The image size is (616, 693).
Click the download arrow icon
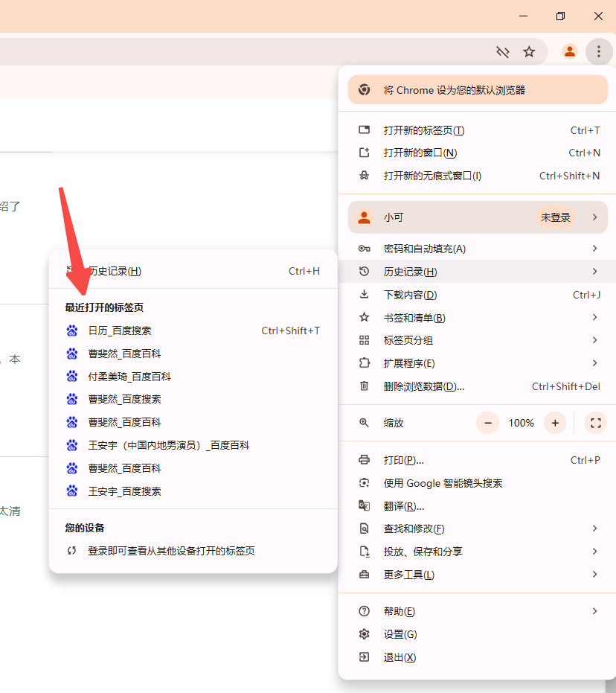(364, 294)
